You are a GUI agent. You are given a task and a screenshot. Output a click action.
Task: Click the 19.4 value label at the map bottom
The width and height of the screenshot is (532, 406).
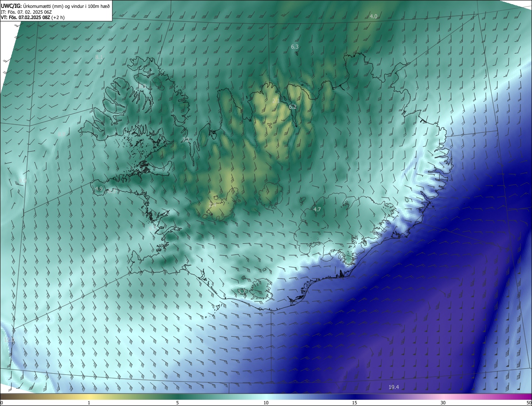[x=394, y=387]
